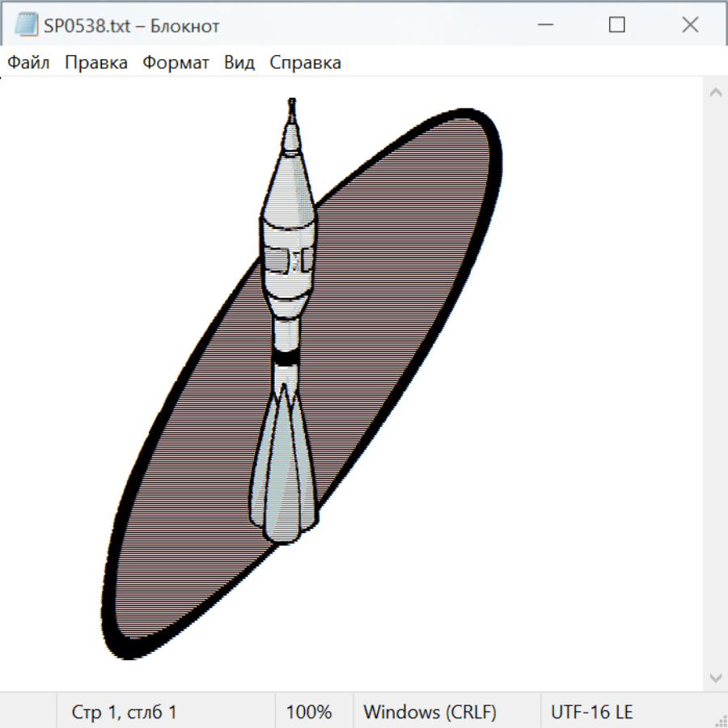The width and height of the screenshot is (728, 728).
Task: Open the Файл menu
Action: [28, 63]
